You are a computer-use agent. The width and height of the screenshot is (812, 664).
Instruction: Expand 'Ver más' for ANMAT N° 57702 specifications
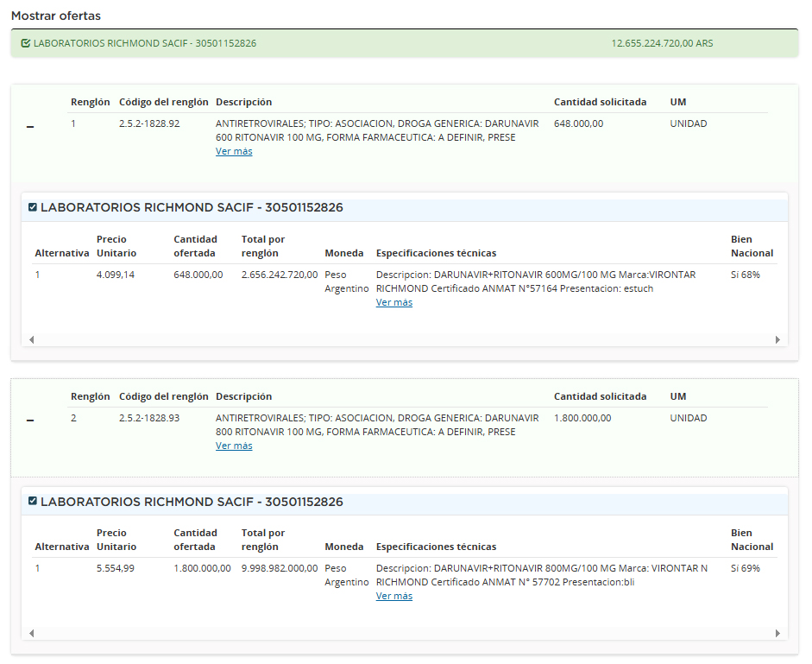pyautogui.click(x=394, y=596)
